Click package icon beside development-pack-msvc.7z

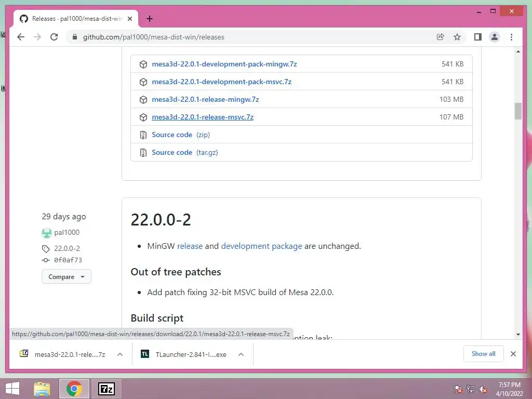143,82
